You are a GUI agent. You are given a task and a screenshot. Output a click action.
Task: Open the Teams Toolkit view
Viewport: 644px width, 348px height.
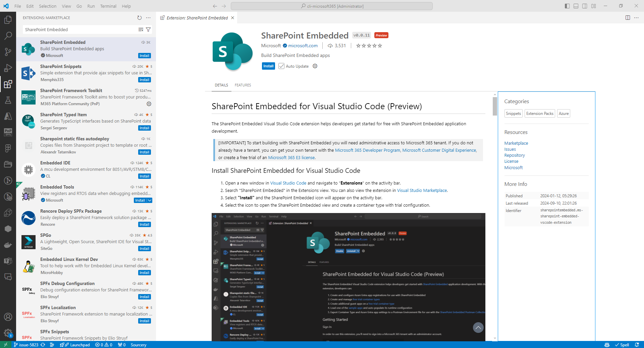tap(8, 261)
